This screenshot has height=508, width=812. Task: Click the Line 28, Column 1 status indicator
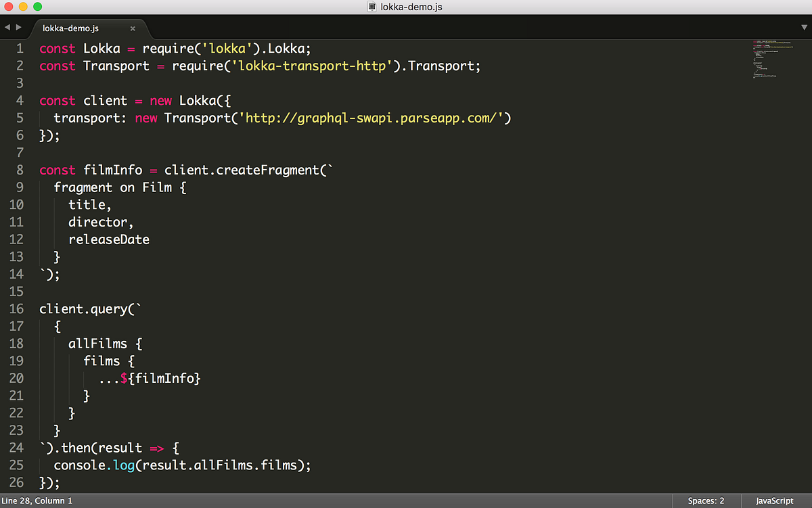[37, 501]
